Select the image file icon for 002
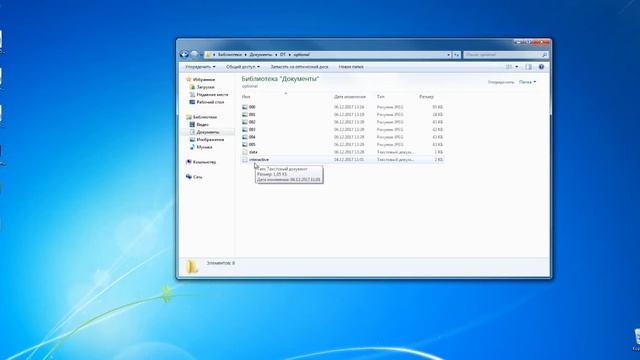The image size is (640, 360). pos(245,122)
